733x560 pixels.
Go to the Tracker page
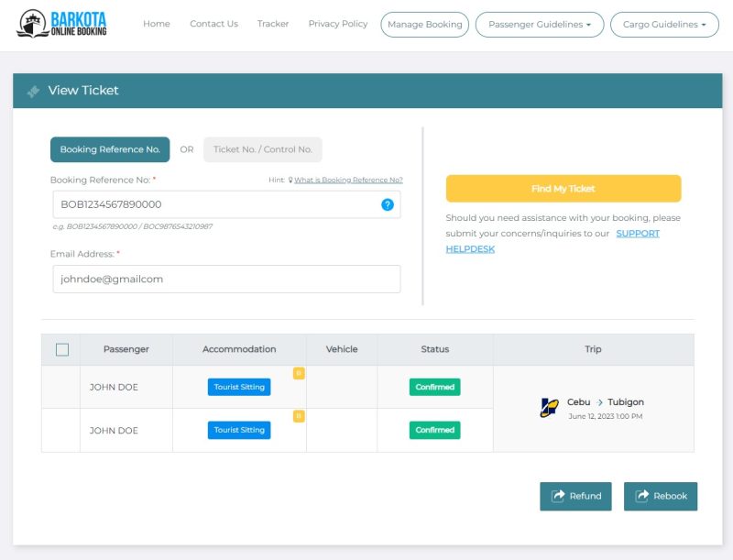tap(273, 24)
